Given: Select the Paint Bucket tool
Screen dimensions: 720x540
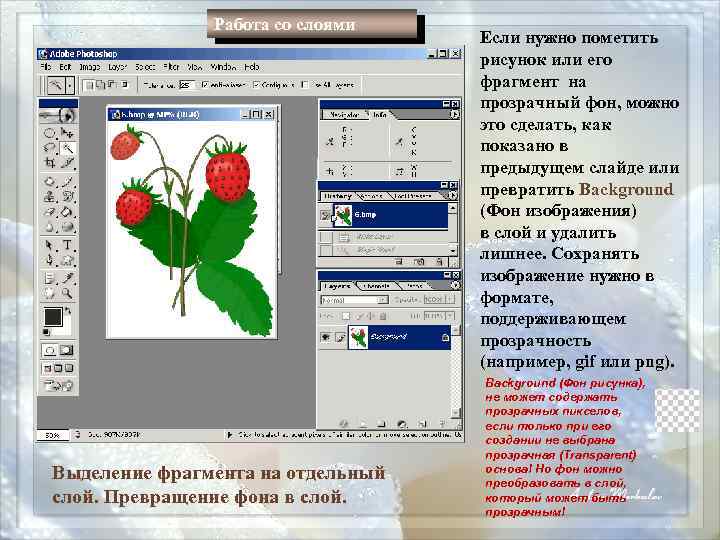Looking at the screenshot, I should (67, 212).
